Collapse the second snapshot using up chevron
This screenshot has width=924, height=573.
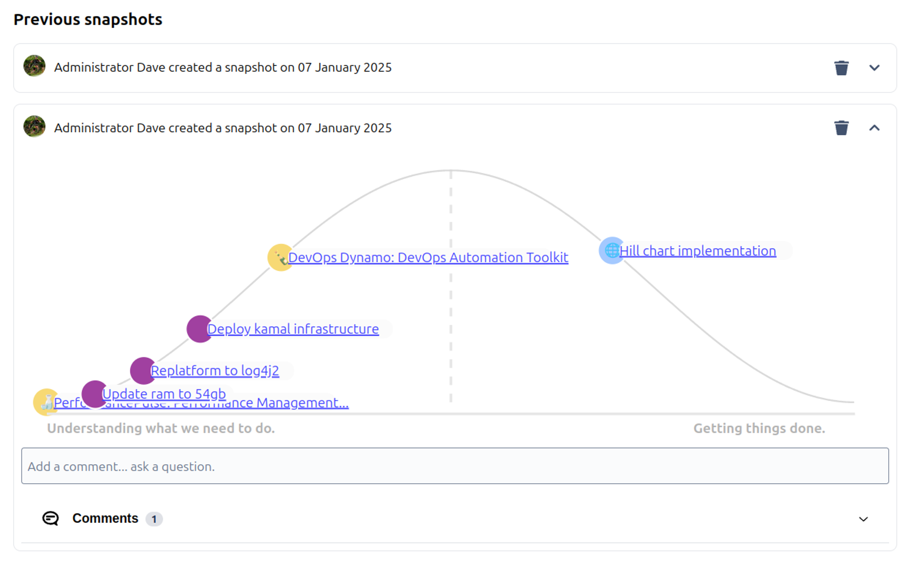874,128
